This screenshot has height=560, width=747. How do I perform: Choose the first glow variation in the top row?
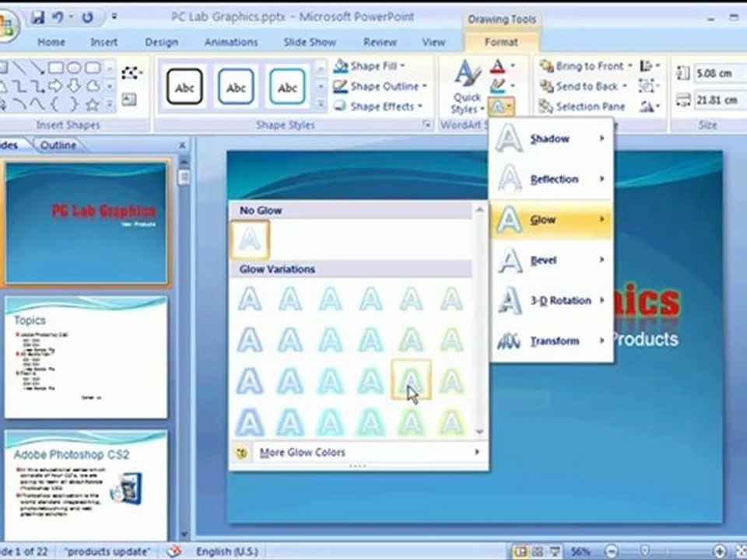(250, 299)
